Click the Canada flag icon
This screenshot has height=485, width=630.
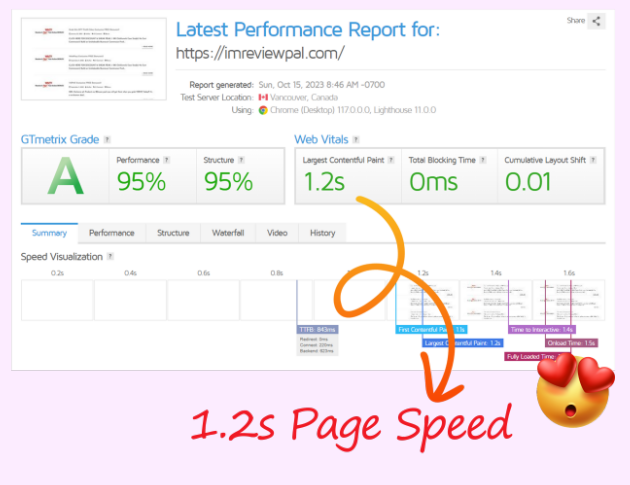click(264, 98)
